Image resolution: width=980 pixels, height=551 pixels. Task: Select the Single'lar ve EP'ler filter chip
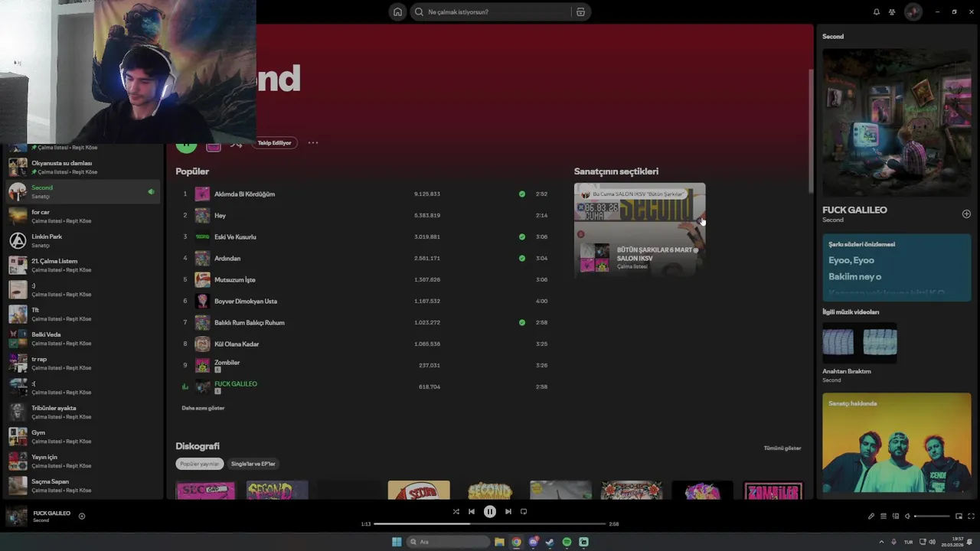pyautogui.click(x=253, y=464)
